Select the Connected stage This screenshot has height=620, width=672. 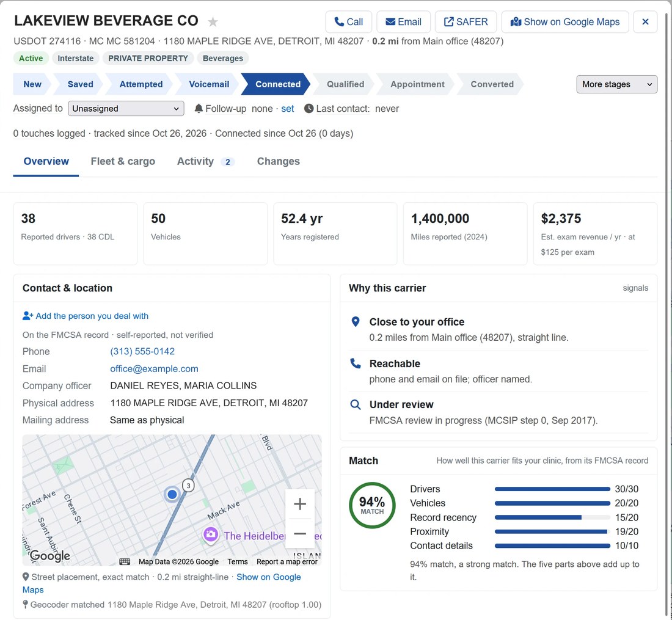click(x=277, y=84)
